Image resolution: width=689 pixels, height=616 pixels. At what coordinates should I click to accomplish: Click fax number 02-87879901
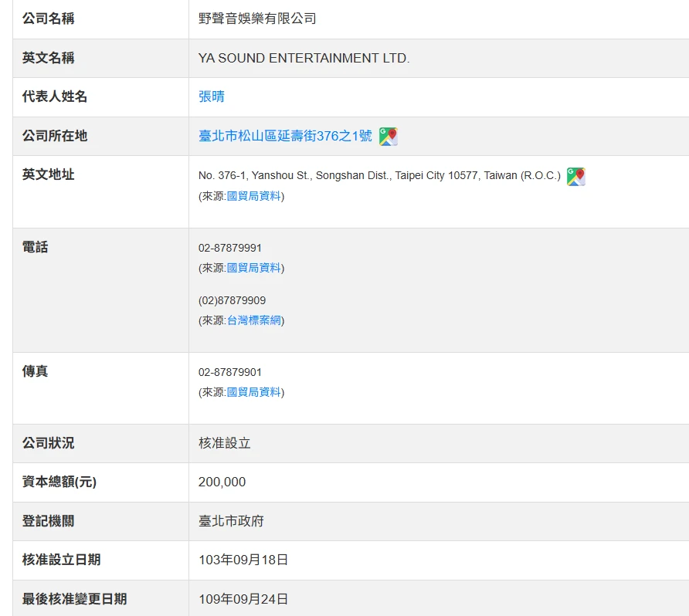click(230, 372)
